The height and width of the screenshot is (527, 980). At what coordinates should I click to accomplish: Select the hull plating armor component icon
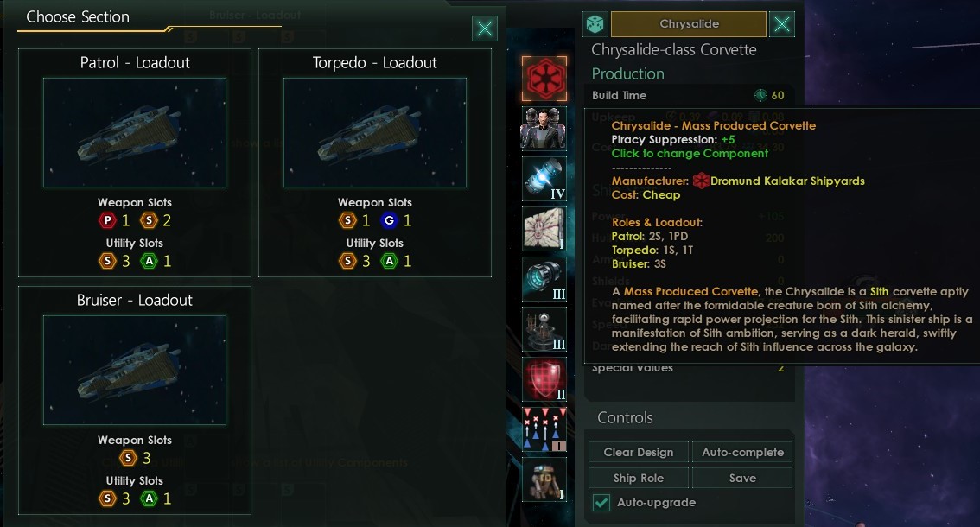(544, 229)
